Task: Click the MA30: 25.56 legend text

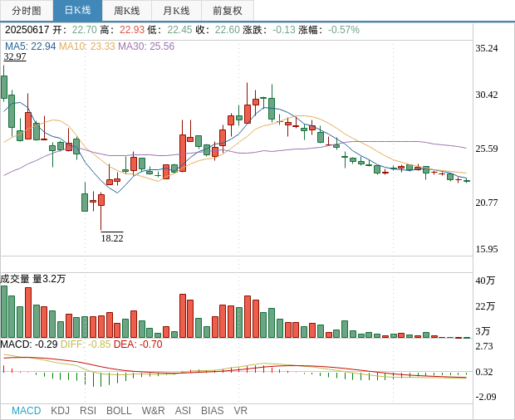Action: click(146, 46)
